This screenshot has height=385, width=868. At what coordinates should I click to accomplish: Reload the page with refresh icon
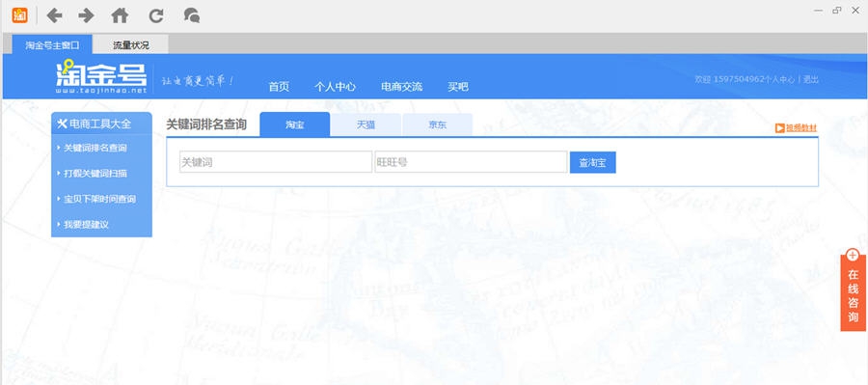click(x=156, y=15)
